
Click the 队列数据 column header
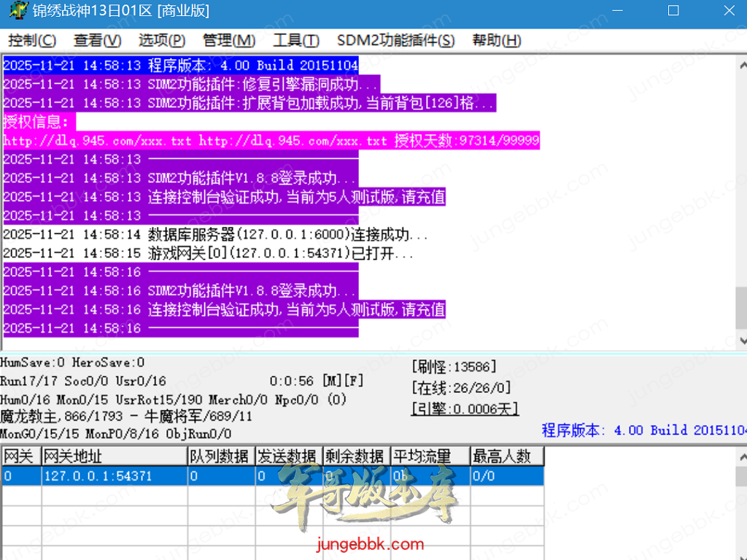tap(220, 456)
